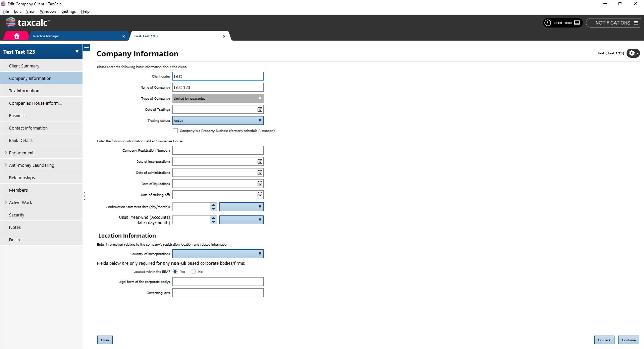Open calendar picker for Date of Trading
Image resolution: width=644 pixels, height=349 pixels.
pyautogui.click(x=260, y=110)
